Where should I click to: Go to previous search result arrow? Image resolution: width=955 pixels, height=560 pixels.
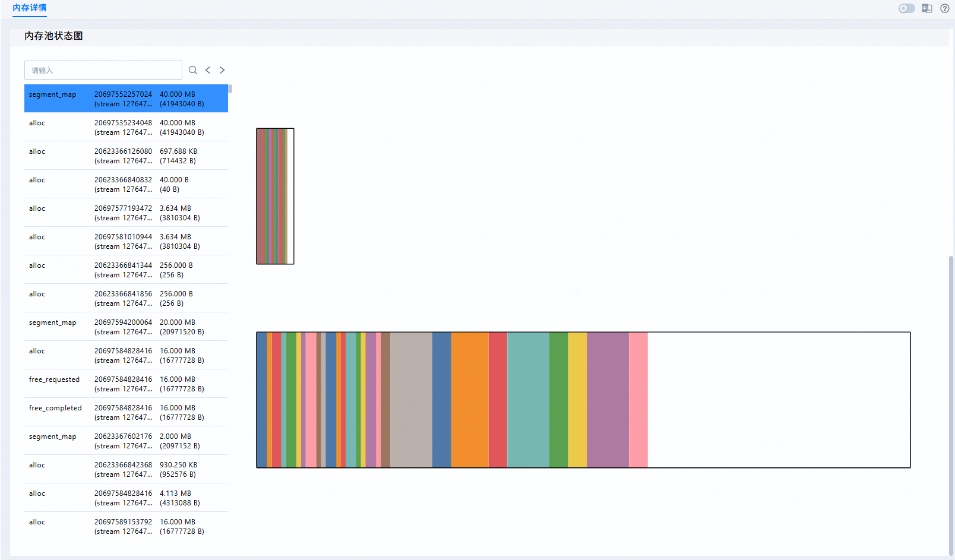(x=208, y=70)
